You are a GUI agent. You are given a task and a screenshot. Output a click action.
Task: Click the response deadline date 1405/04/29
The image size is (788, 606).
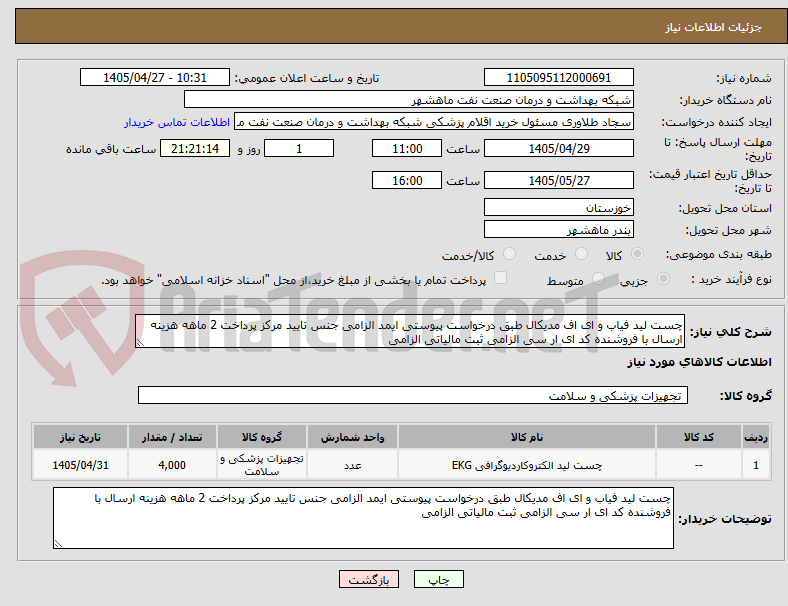pos(558,148)
